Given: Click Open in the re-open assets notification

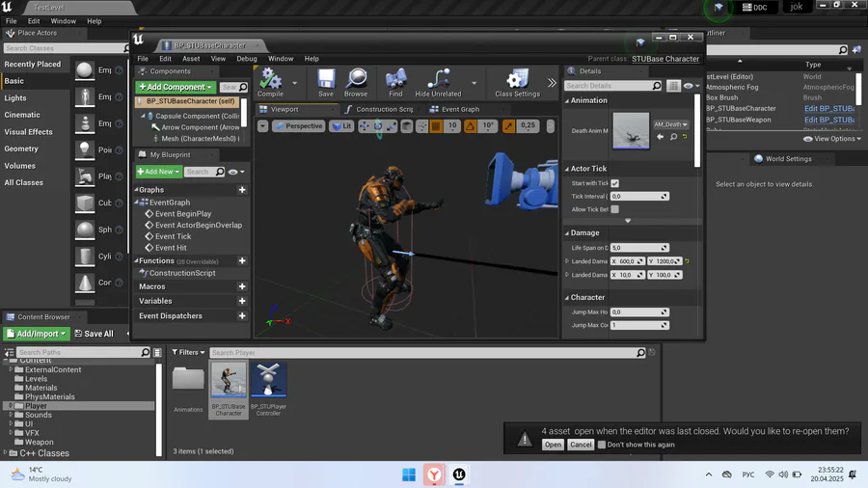Looking at the screenshot, I should click(x=553, y=445).
